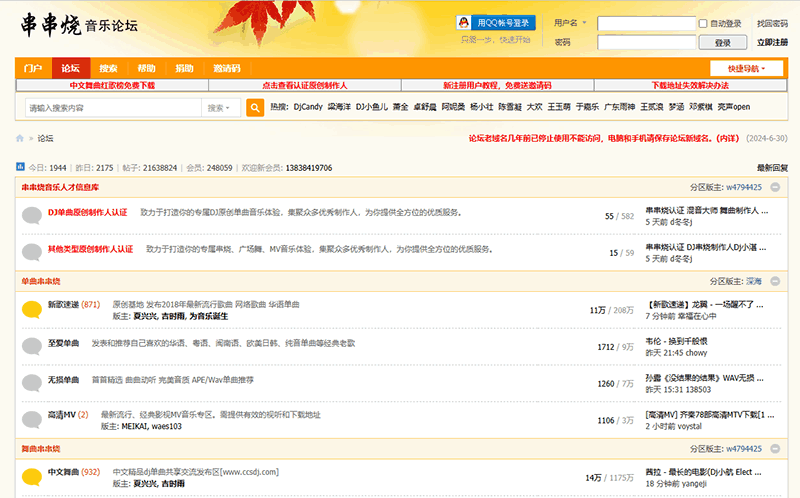Open 新注册用户教程,免费送邀请码 link
The width and height of the screenshot is (800, 498).
pos(497,85)
